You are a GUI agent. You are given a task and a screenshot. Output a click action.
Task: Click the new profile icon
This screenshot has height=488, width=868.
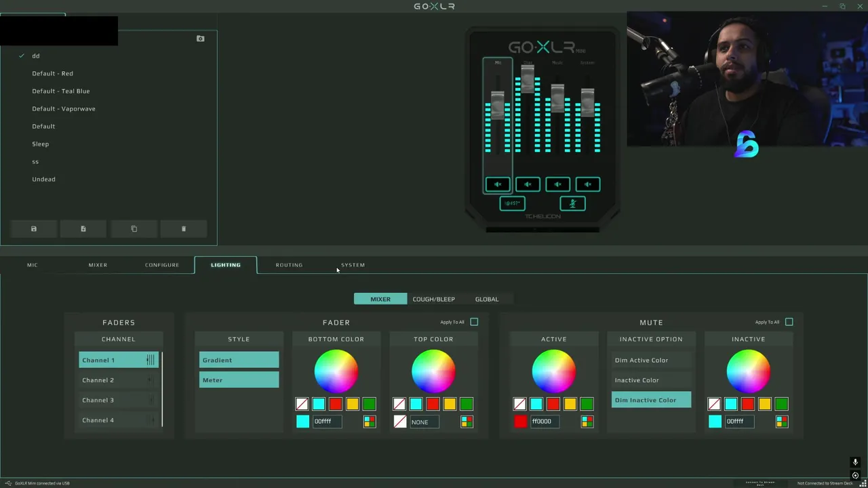tap(83, 229)
